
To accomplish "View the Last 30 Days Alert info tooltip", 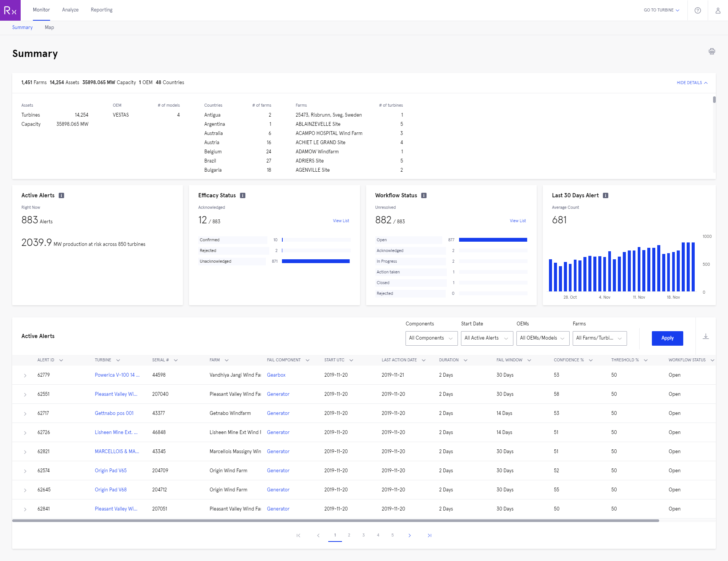I will [x=606, y=195].
